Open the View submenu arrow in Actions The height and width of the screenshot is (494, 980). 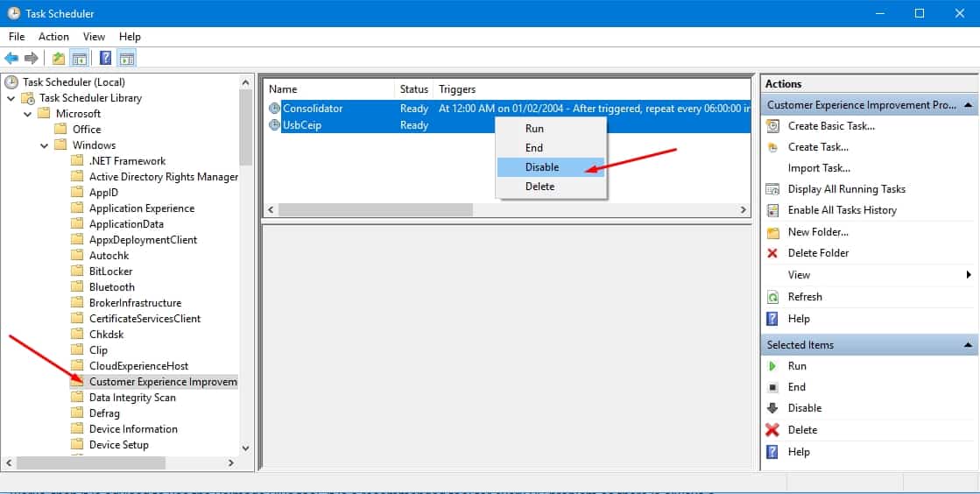pyautogui.click(x=968, y=274)
